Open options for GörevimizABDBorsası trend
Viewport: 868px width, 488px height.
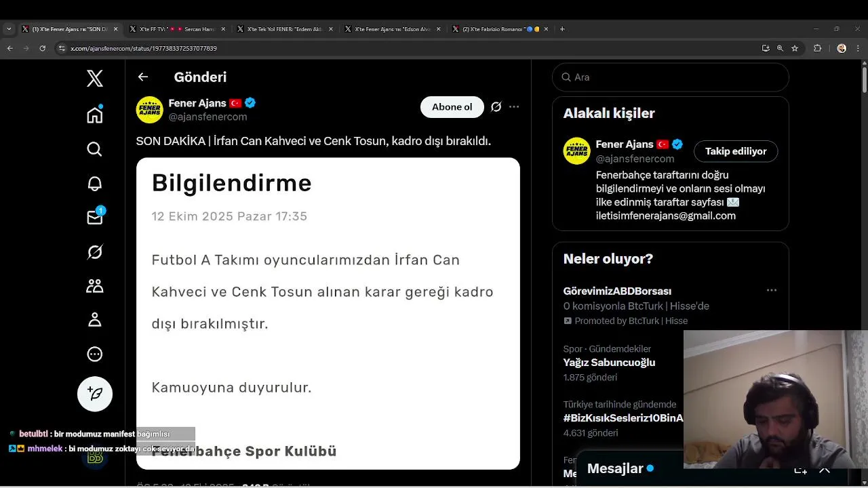(772, 290)
